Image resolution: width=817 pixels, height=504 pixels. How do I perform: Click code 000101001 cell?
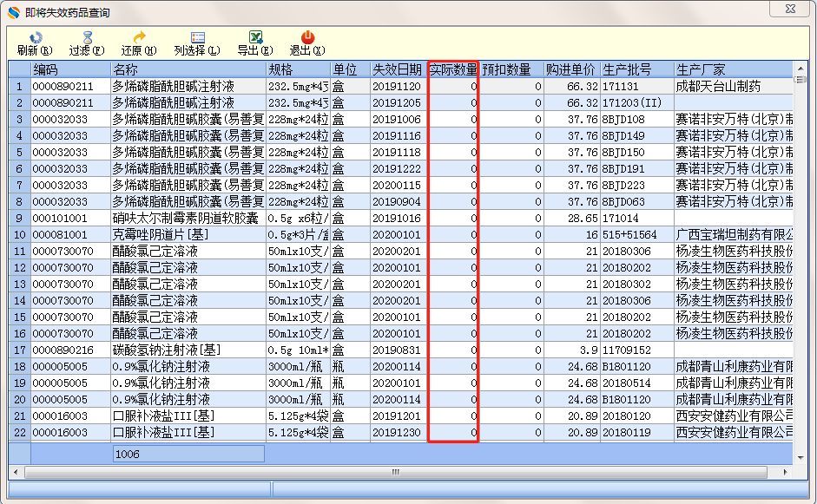coord(71,218)
